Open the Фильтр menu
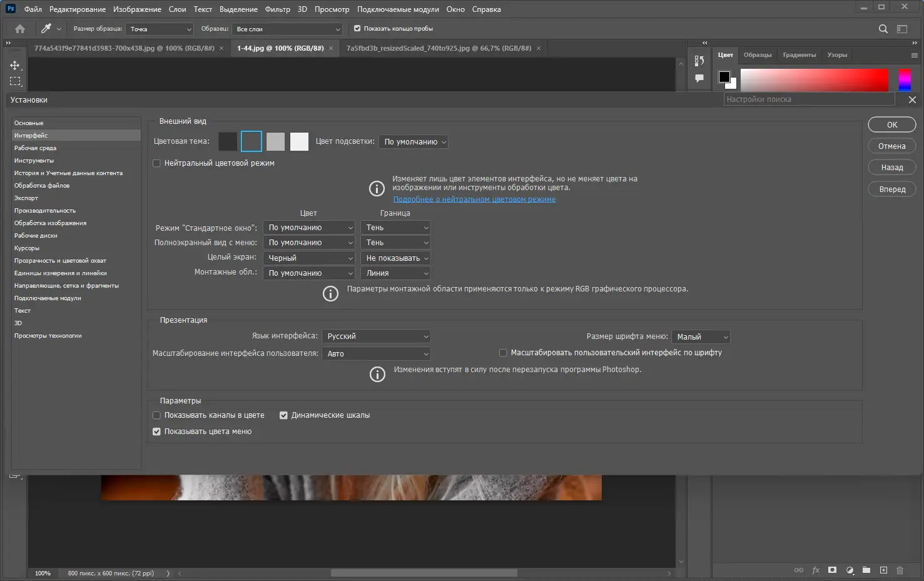 click(x=277, y=9)
